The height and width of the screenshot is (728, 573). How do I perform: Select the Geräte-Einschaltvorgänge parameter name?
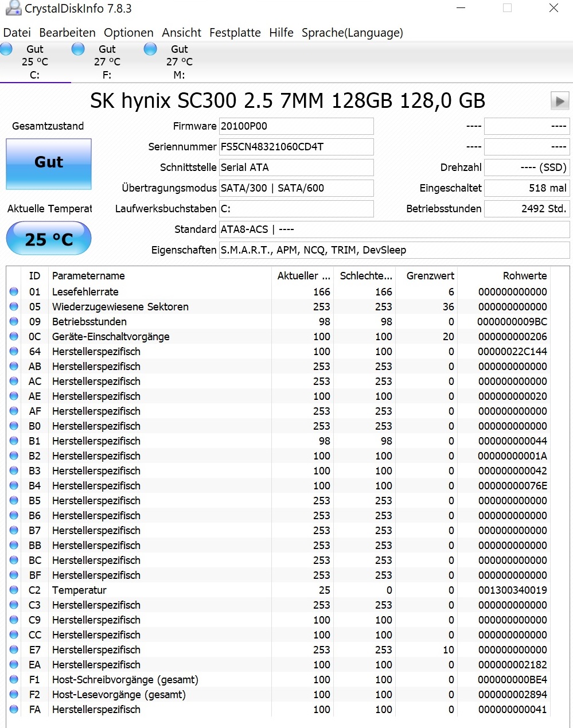click(111, 337)
